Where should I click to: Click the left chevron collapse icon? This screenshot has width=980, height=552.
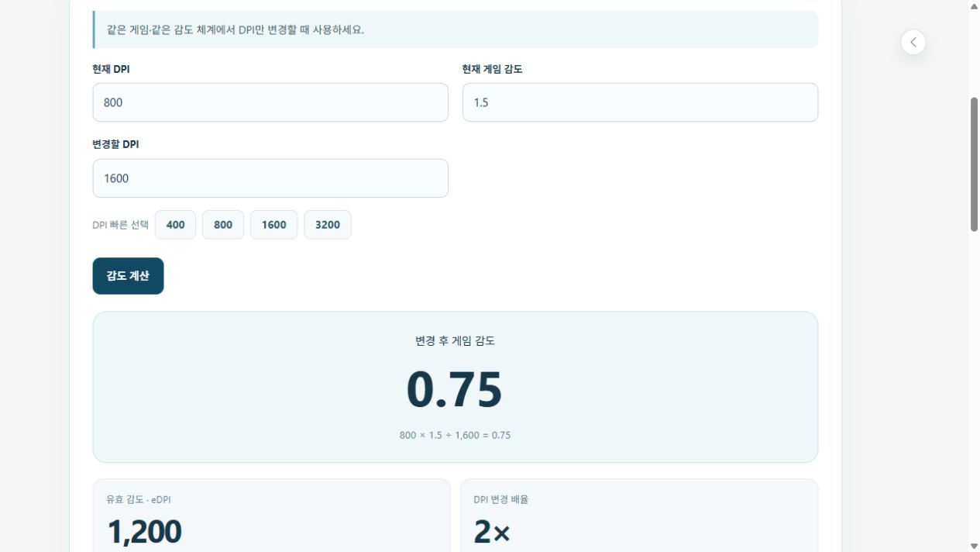[913, 42]
